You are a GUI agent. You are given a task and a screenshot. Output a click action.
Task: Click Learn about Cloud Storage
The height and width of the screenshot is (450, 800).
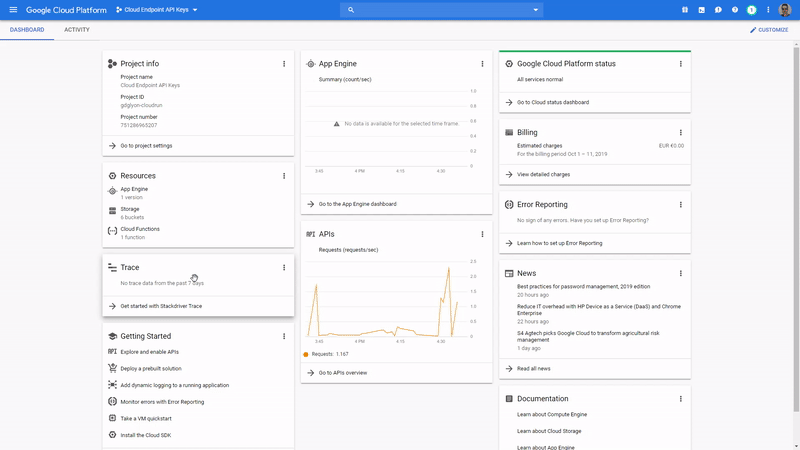pyautogui.click(x=549, y=431)
